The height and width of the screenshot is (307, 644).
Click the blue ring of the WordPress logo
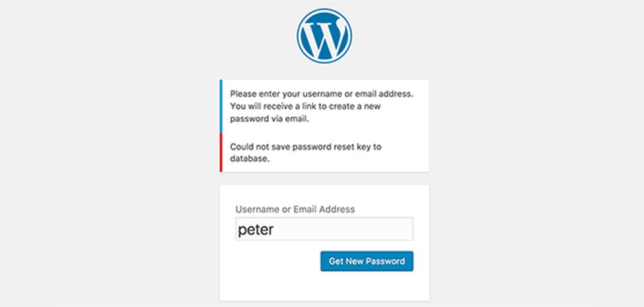(x=324, y=10)
